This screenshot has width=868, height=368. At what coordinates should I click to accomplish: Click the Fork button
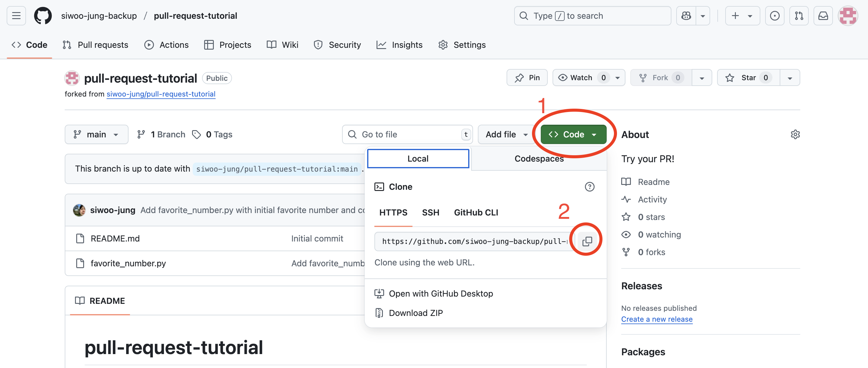(x=661, y=78)
